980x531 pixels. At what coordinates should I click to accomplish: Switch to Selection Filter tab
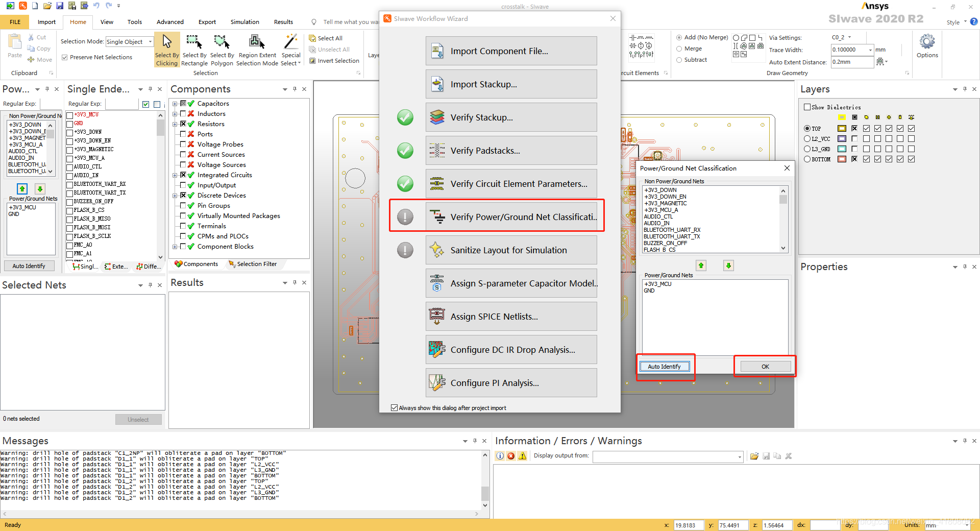(253, 264)
